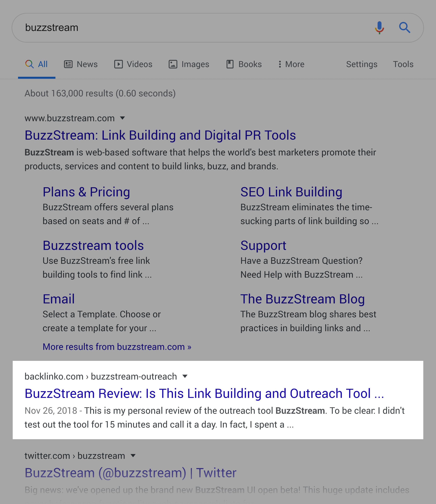Viewport: 436px width, 504px height.
Task: Open BuzzStream (@buzzstream) | Twitter result
Action: 131,473
